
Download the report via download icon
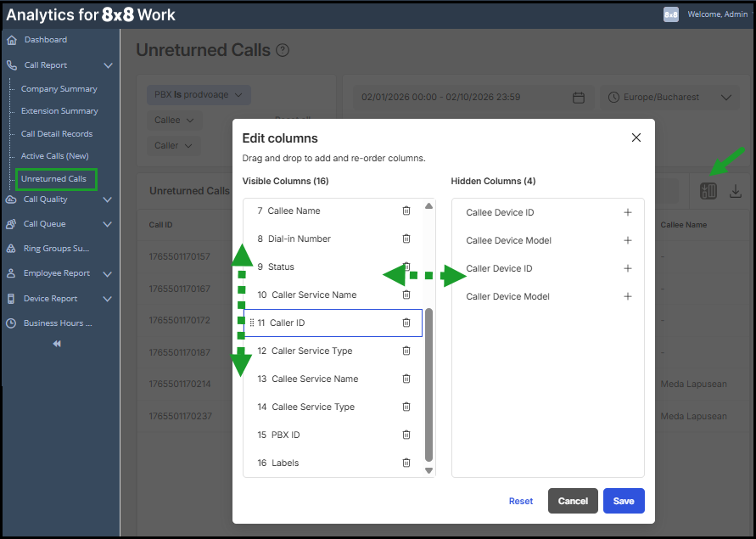coord(736,191)
